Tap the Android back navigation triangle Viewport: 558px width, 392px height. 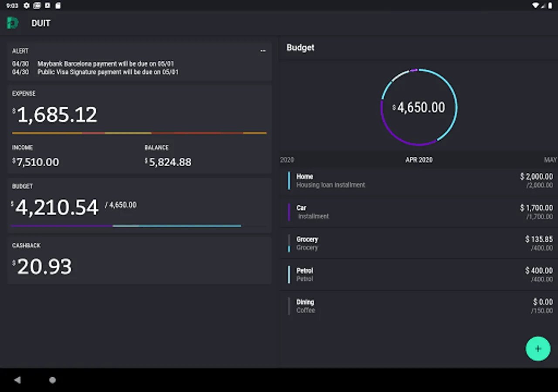pos(17,380)
